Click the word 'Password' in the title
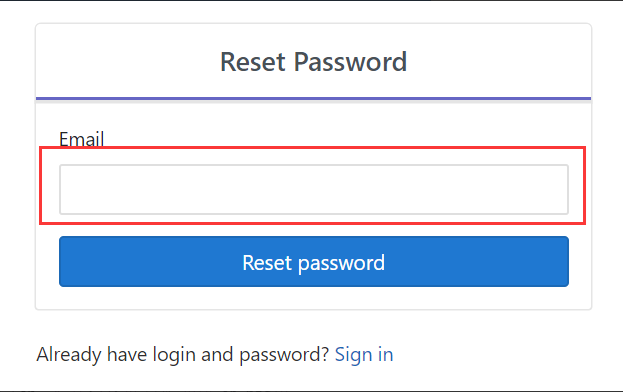 pyautogui.click(x=350, y=62)
